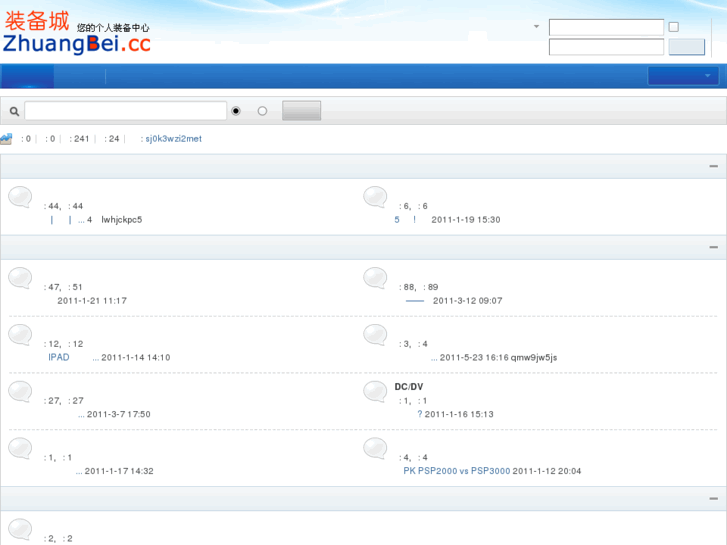Click the magnifier icon beside search box
The height and width of the screenshot is (545, 727).
click(x=14, y=111)
